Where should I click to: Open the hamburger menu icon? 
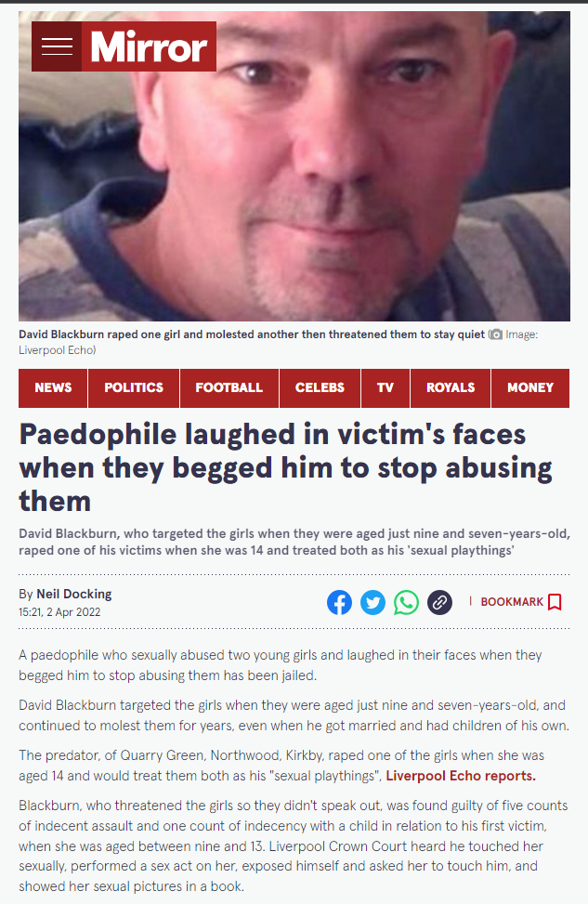pos(57,46)
